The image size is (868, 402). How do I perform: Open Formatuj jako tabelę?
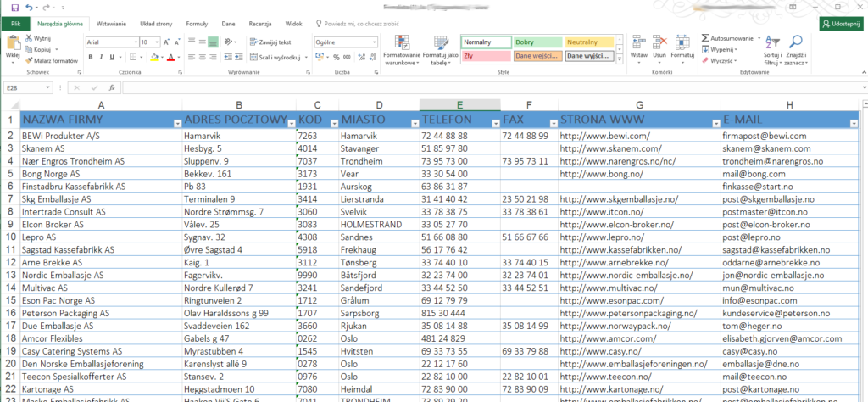[441, 51]
